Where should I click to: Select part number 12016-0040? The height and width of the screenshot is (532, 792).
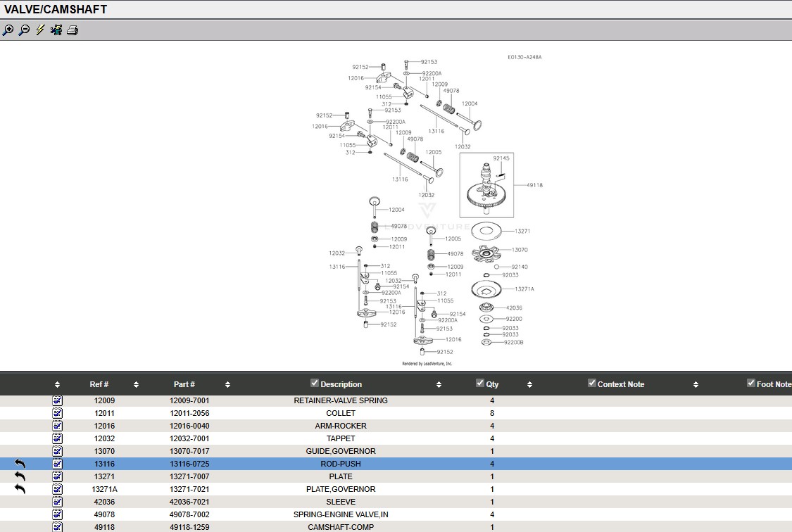[189, 426]
